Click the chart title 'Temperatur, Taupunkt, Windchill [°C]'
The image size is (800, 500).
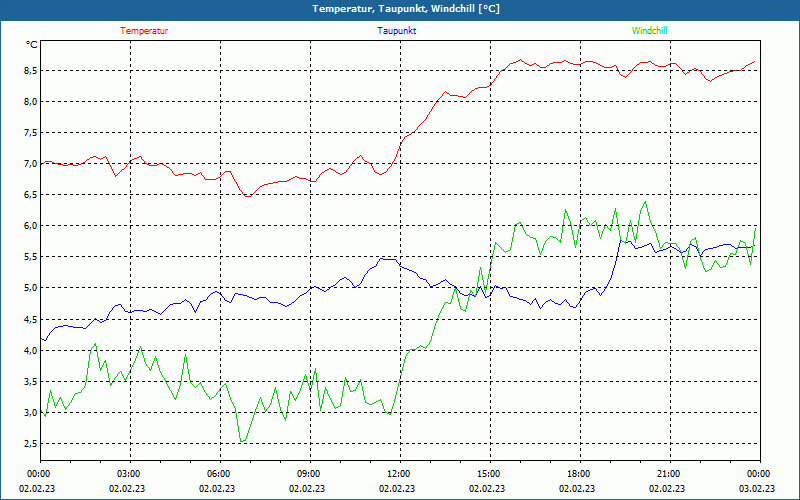pyautogui.click(x=406, y=9)
